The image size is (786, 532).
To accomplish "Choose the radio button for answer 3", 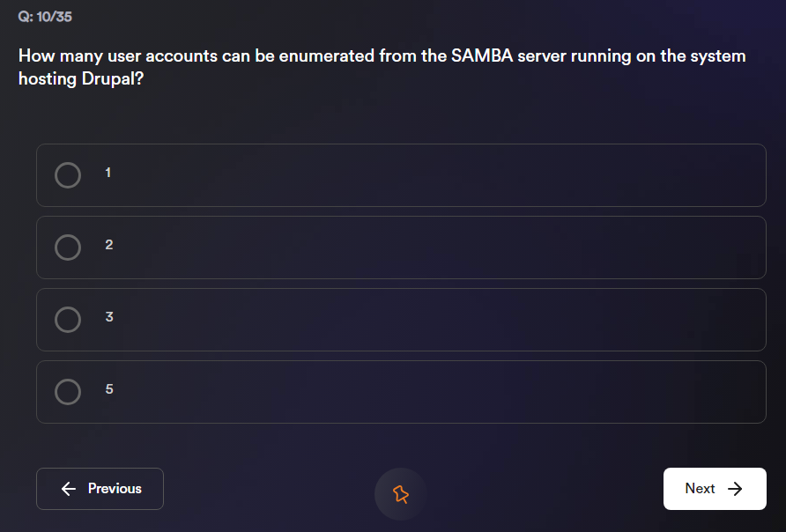I will [x=68, y=320].
